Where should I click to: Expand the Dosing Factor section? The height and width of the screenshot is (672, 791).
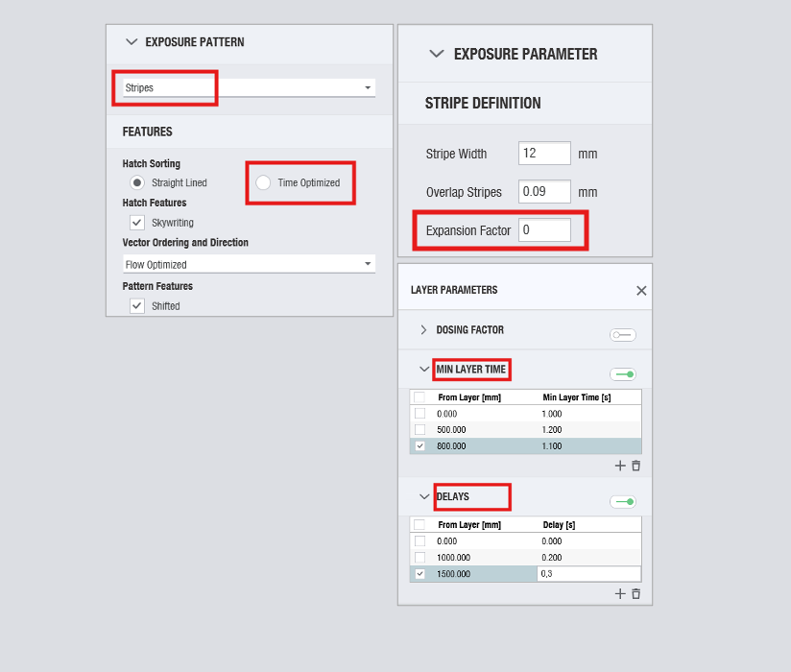(x=423, y=330)
